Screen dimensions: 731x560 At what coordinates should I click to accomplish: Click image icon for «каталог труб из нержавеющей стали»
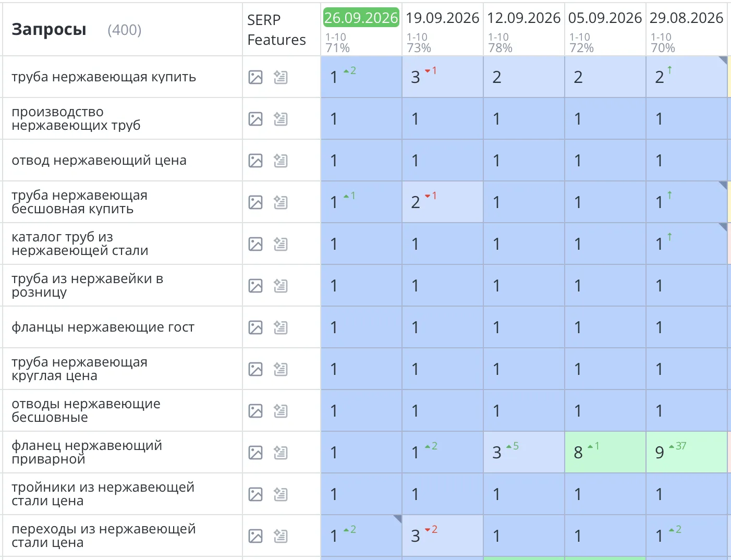(255, 244)
